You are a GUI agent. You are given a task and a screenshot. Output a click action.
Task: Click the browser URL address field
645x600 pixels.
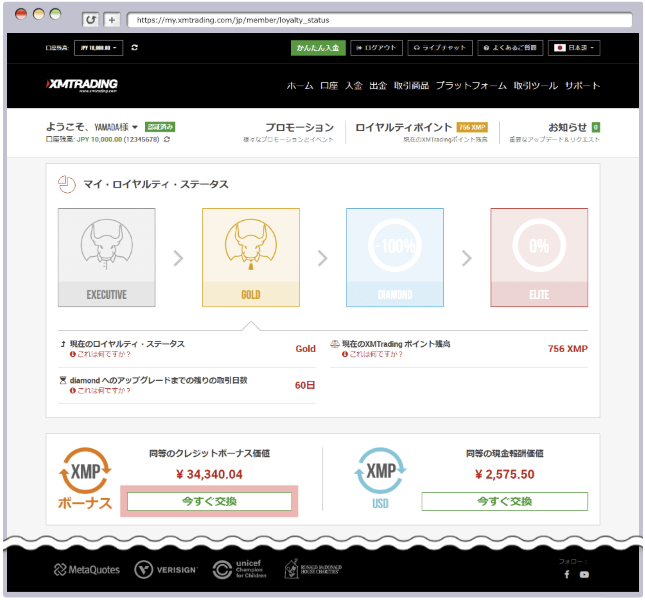tap(380, 20)
